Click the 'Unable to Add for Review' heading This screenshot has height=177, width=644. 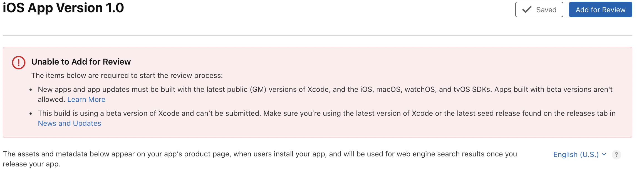point(81,62)
